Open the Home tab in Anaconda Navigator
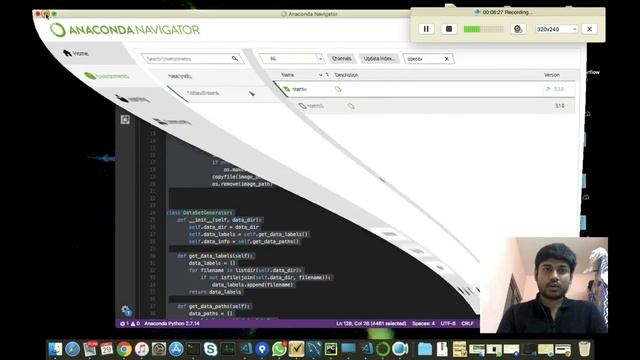This screenshot has height=360, width=640. pyautogui.click(x=76, y=53)
